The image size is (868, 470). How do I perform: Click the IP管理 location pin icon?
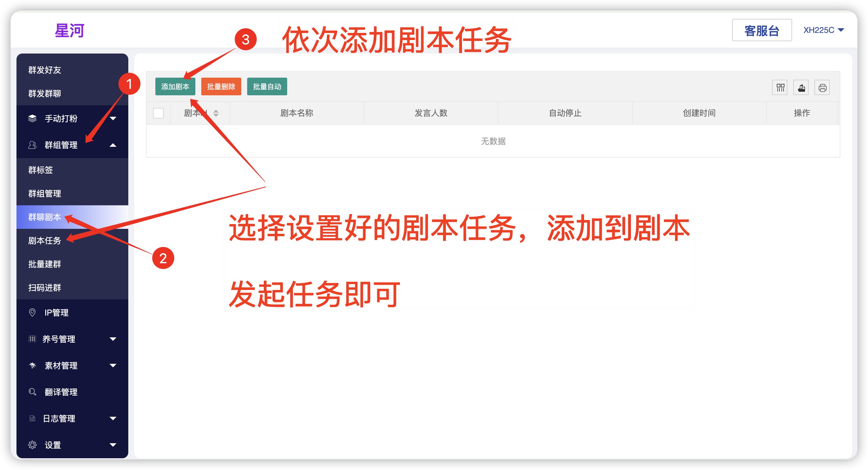click(32, 312)
